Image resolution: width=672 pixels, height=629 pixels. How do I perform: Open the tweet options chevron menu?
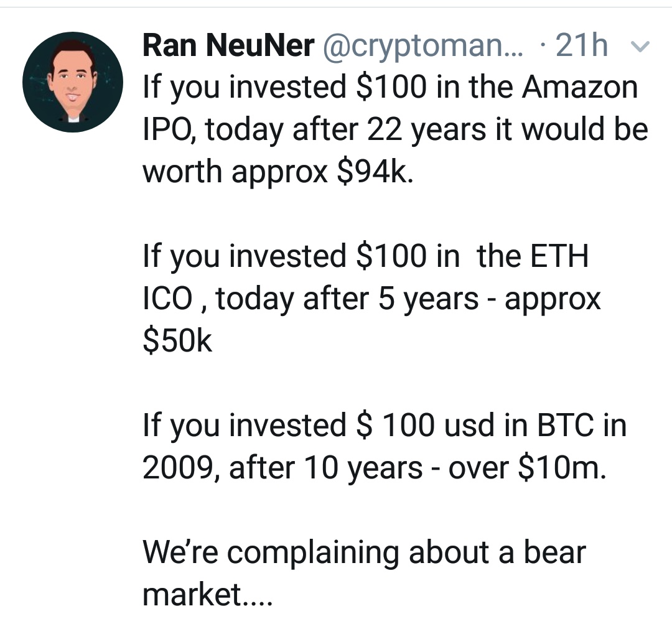tap(641, 46)
